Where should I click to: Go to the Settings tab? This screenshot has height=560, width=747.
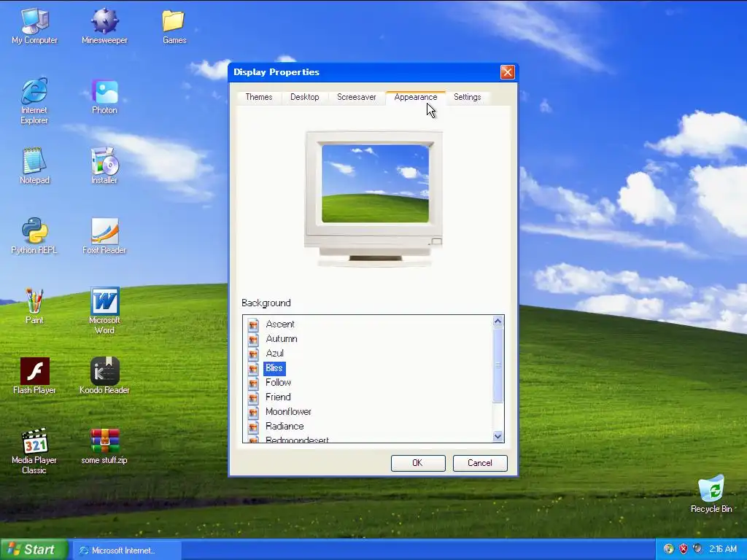tap(467, 97)
